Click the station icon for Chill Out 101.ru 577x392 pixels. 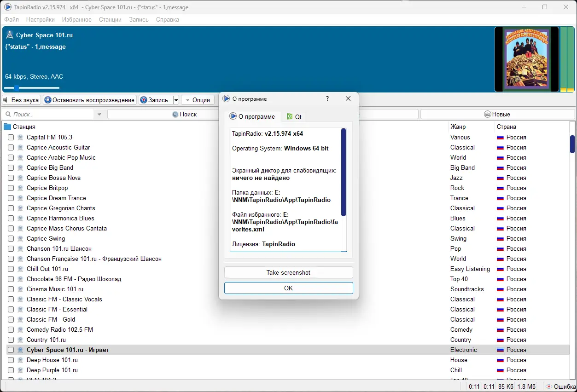[x=20, y=269]
